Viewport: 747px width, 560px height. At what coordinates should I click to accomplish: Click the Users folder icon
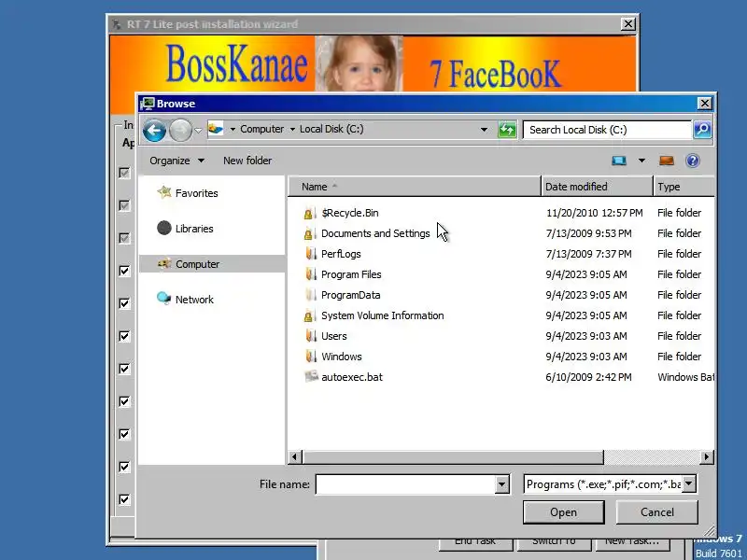click(x=311, y=336)
